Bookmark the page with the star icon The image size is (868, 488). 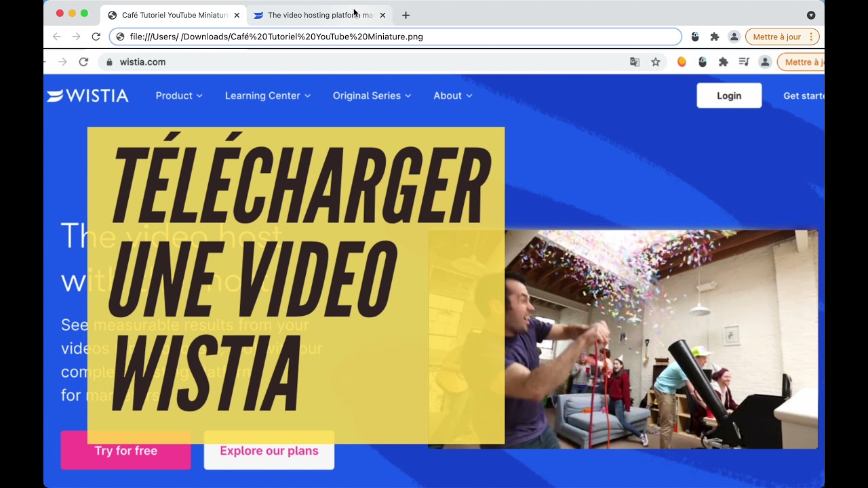(x=656, y=62)
